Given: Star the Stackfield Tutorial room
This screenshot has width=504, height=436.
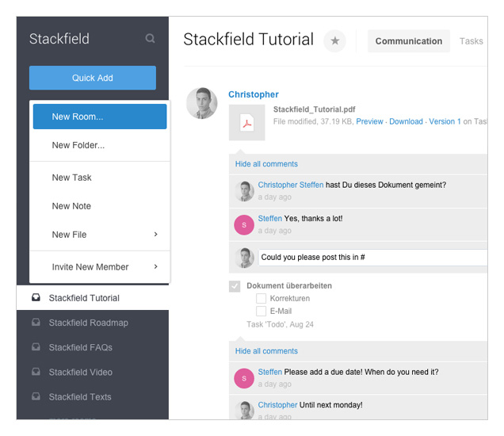Looking at the screenshot, I should pos(334,41).
